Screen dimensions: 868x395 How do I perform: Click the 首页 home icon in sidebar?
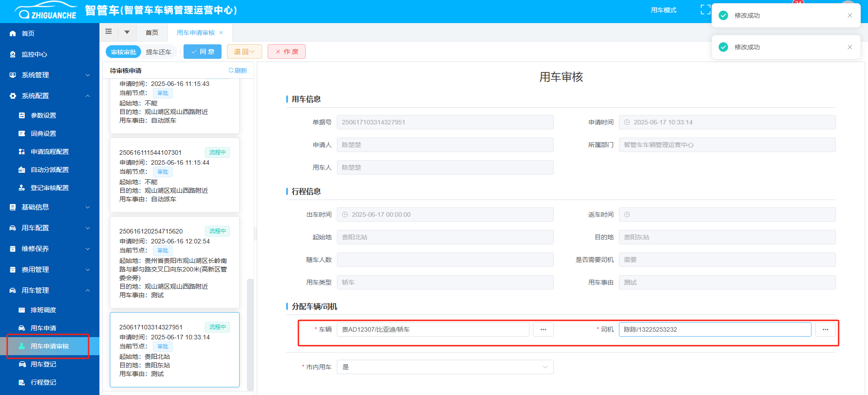13,33
